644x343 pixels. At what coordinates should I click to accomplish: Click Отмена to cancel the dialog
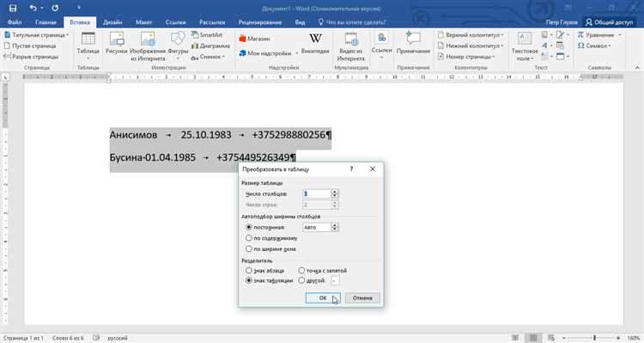(x=362, y=297)
